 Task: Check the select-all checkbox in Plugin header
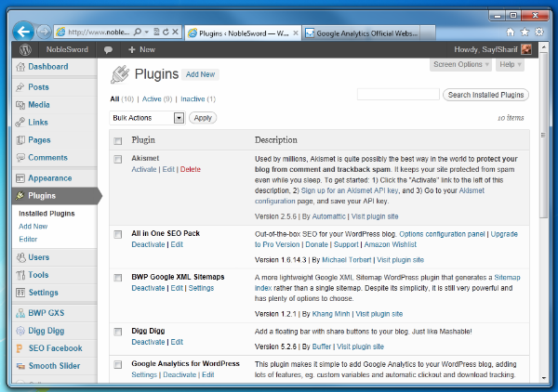point(118,141)
